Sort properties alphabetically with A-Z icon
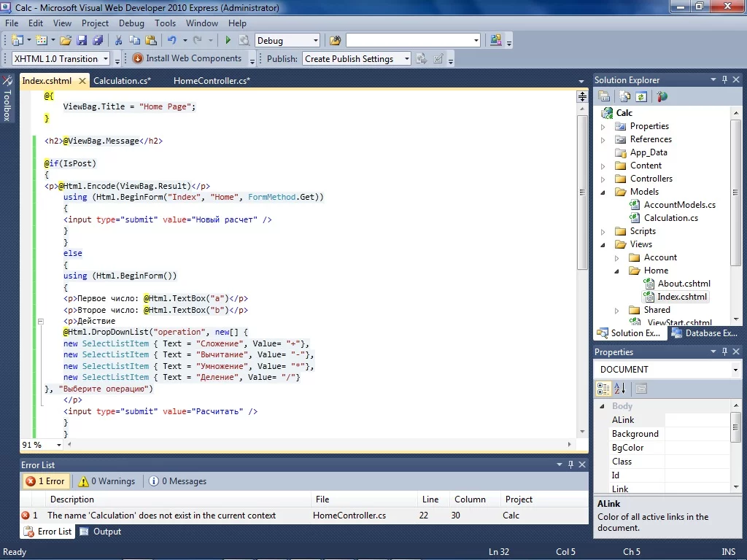747x560 pixels. [620, 389]
